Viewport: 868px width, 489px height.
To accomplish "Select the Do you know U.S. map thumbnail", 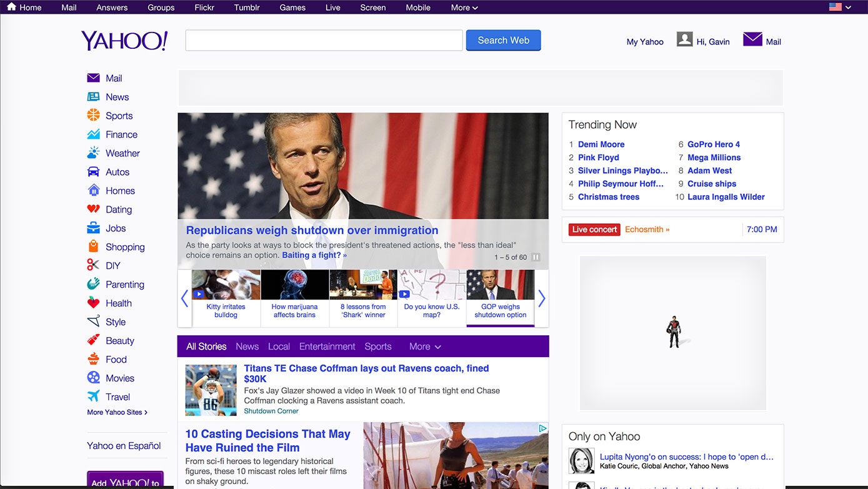I will (432, 298).
